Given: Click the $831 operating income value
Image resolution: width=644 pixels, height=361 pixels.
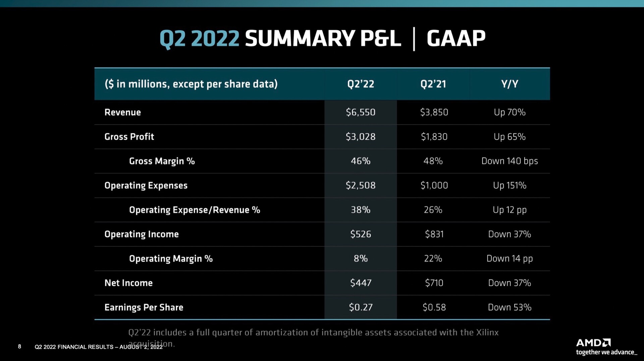Looking at the screenshot, I should [x=434, y=234].
